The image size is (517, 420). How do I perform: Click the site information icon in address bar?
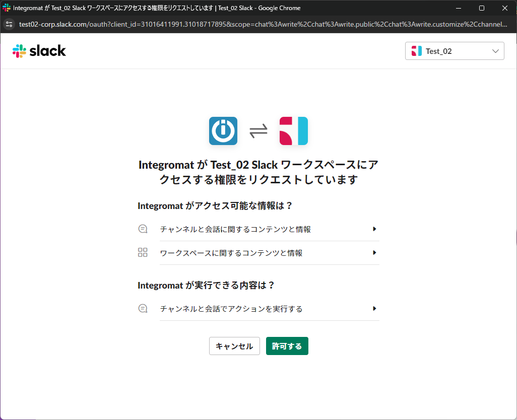(9, 24)
